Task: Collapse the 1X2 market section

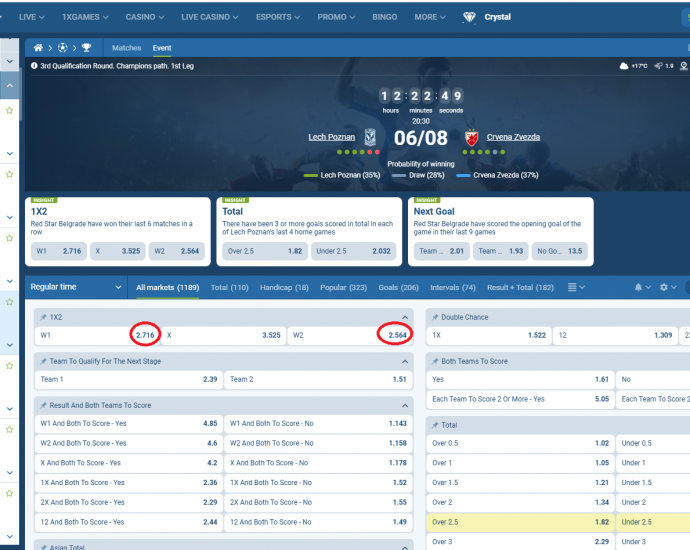Action: tap(405, 317)
